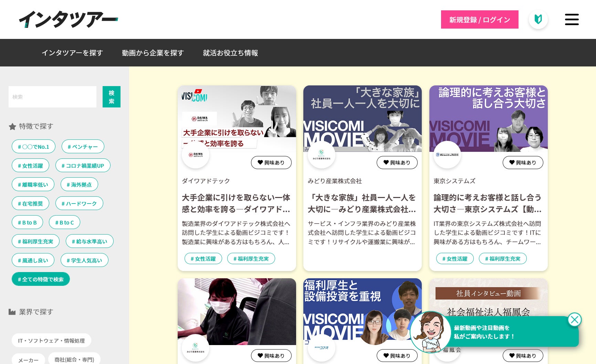Click IT業界の東京システムズ description text
The height and width of the screenshot is (364, 596).
[x=488, y=233]
